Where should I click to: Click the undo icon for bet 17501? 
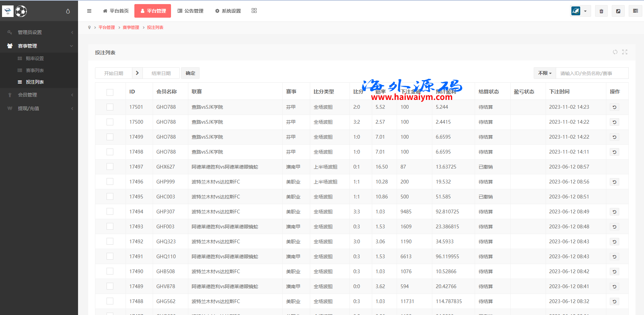pyautogui.click(x=614, y=107)
